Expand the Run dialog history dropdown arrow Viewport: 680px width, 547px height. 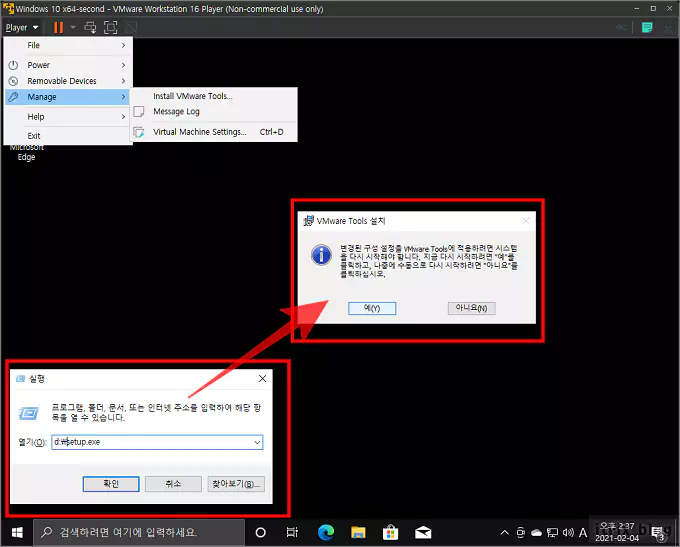click(257, 442)
